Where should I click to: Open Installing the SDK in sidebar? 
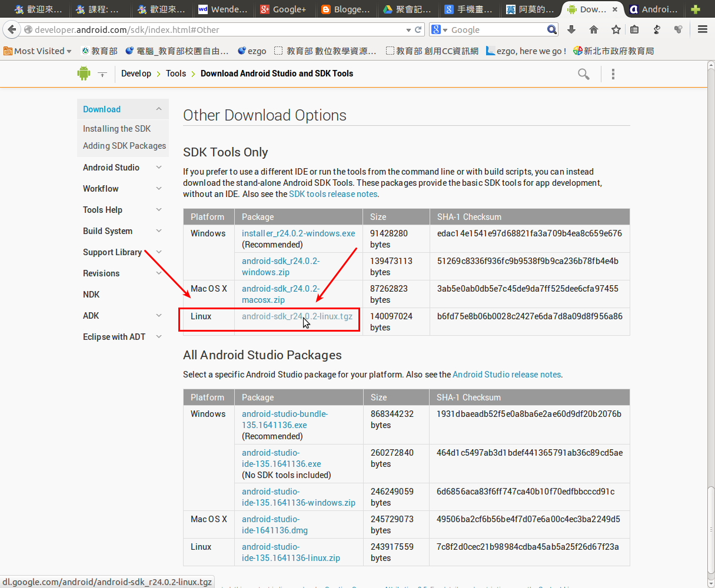coord(117,129)
